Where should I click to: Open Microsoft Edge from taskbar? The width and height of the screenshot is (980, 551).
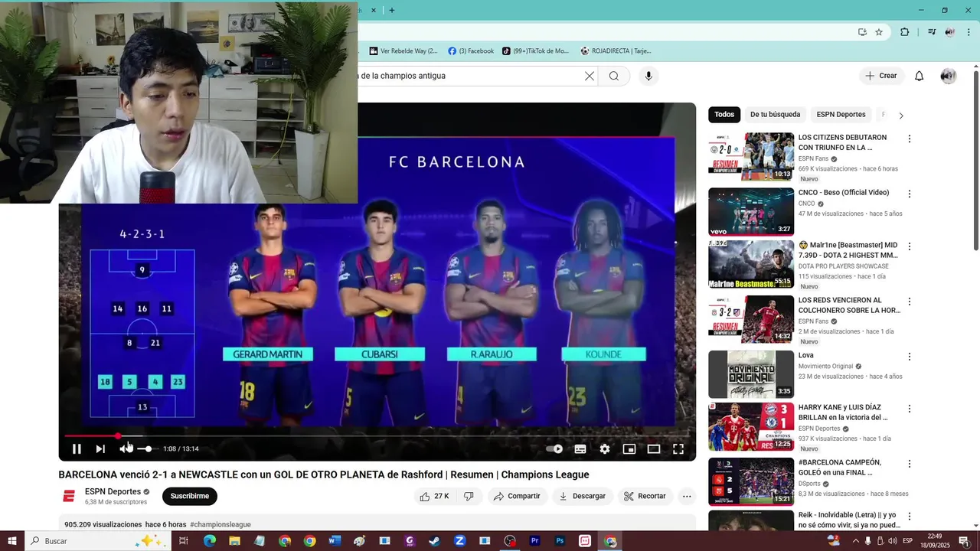[210, 541]
